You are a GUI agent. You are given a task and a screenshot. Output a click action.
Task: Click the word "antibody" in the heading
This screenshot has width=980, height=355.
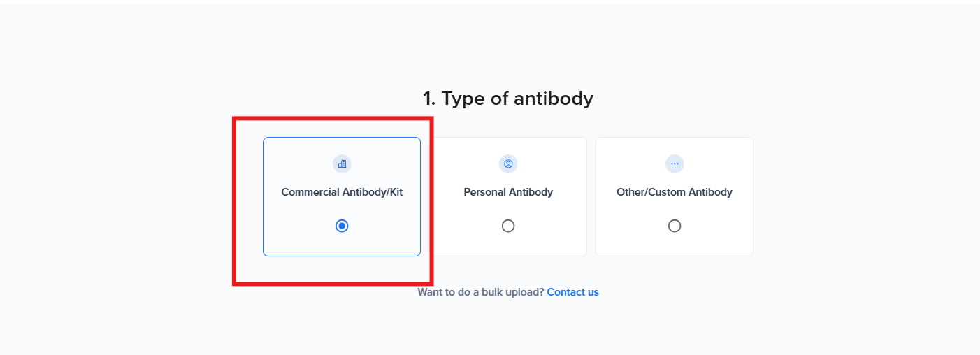554,99
